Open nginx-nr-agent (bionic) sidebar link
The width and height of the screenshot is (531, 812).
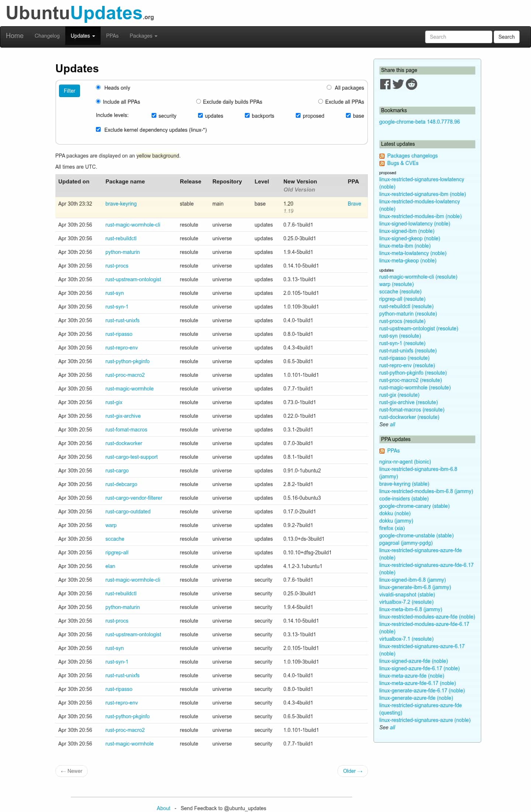pyautogui.click(x=405, y=462)
